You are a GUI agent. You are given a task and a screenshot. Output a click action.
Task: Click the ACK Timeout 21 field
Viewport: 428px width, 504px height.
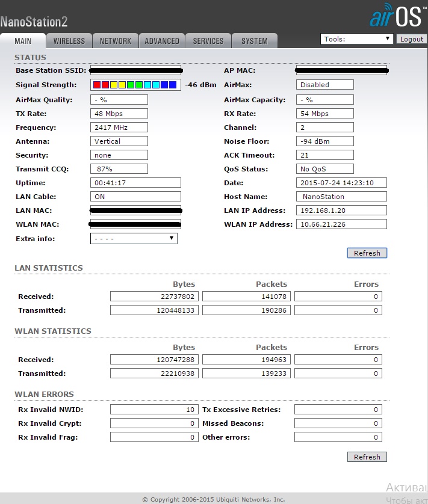pos(324,155)
